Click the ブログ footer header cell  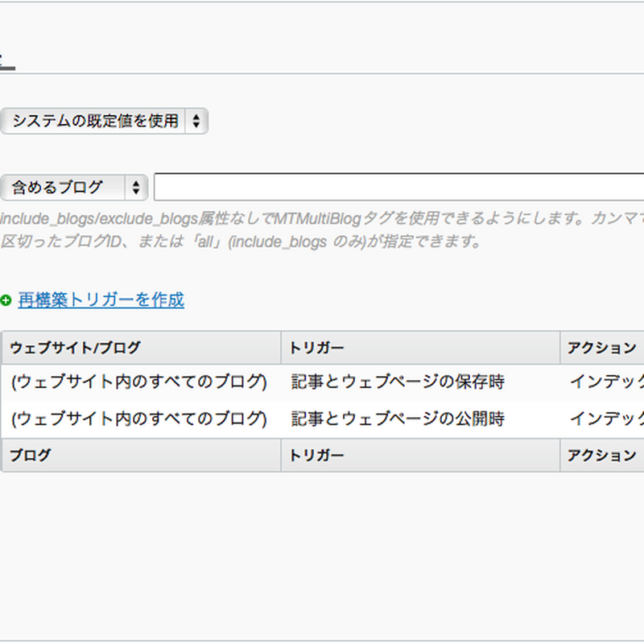(31, 456)
